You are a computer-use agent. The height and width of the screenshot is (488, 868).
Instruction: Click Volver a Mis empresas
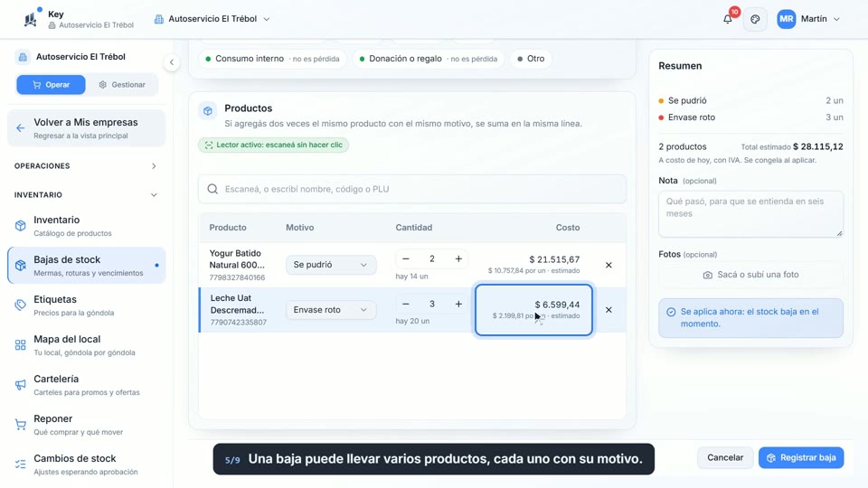coord(87,128)
